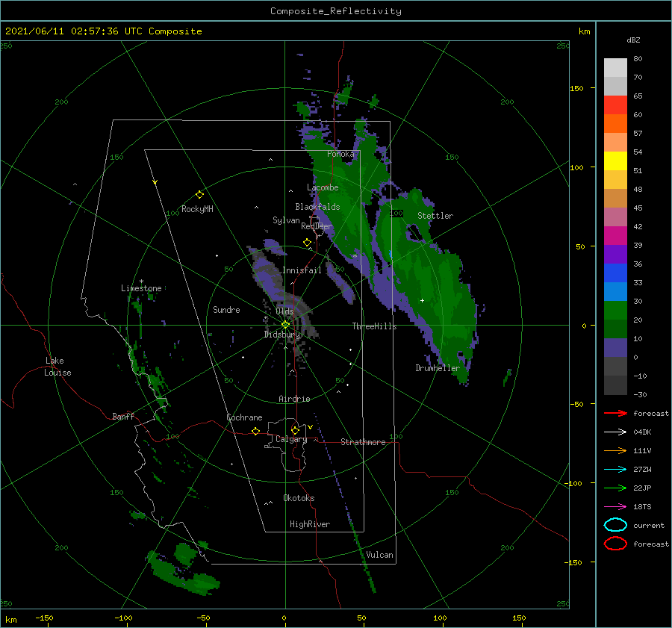The width and height of the screenshot is (672, 628).
Task: Click the Banff label
Action: [x=123, y=416]
